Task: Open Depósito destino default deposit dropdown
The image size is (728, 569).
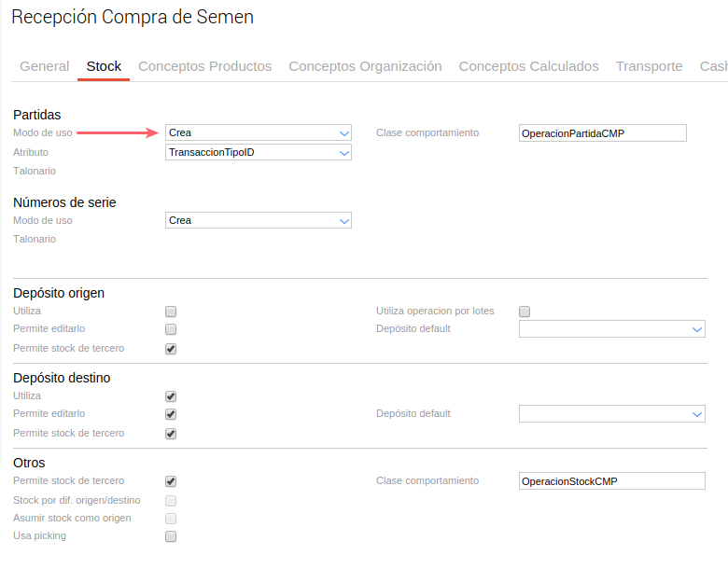Action: point(611,414)
